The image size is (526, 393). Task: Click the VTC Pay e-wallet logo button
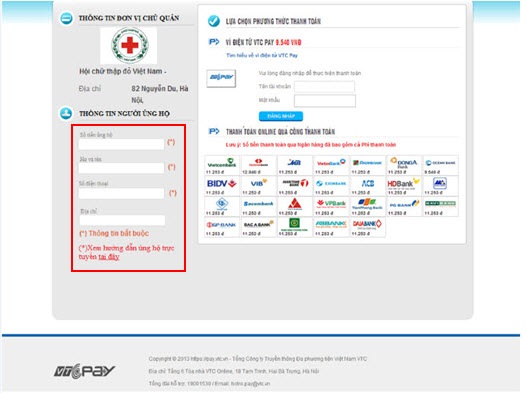[221, 78]
